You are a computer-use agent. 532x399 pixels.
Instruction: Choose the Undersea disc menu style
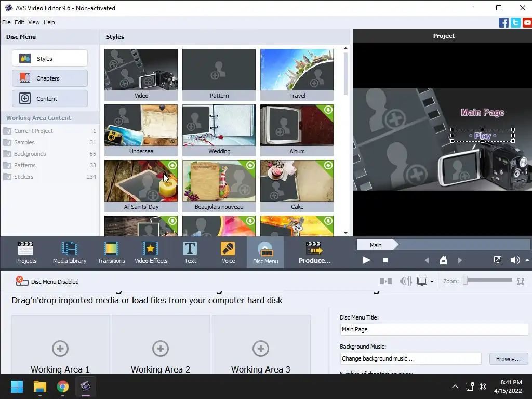pyautogui.click(x=141, y=130)
